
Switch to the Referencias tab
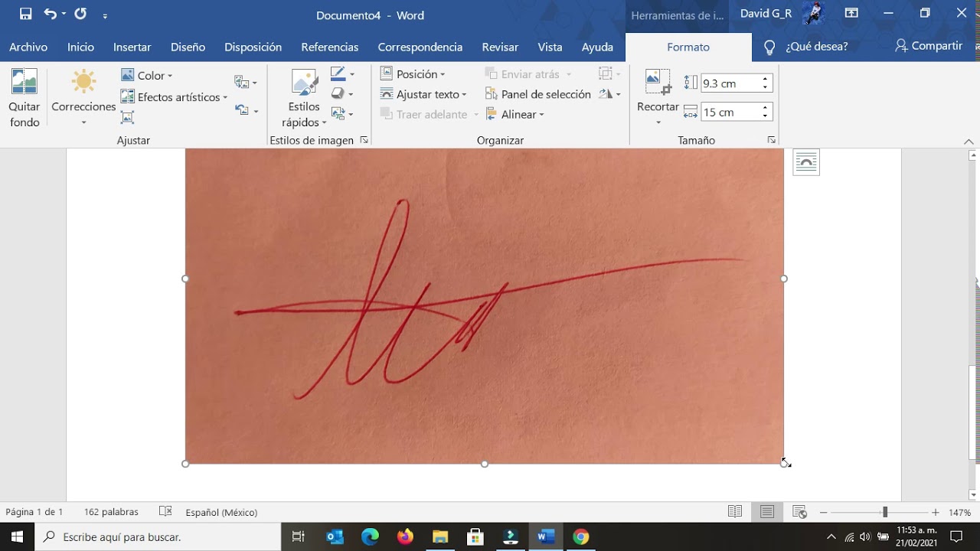(x=330, y=47)
